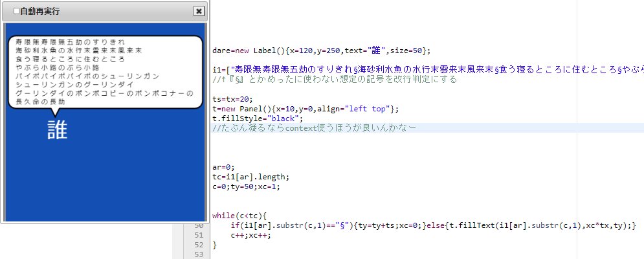Click line number 51 in gutter
This screenshot has width=644, height=259.
point(198,235)
